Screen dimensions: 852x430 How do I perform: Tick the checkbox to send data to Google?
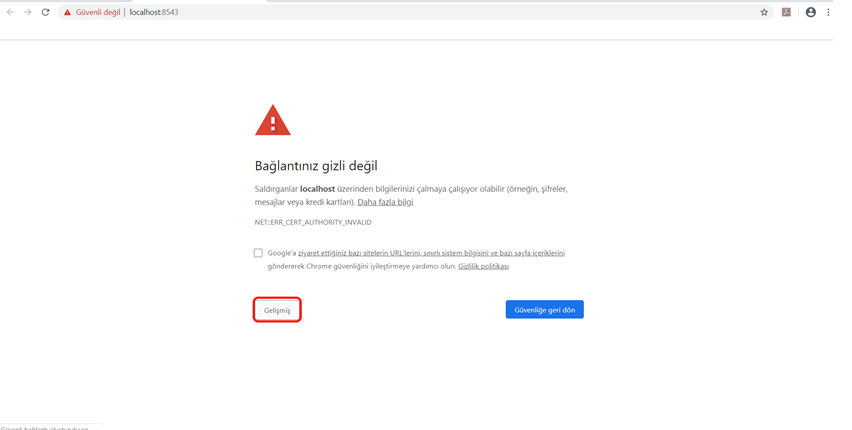click(x=258, y=253)
